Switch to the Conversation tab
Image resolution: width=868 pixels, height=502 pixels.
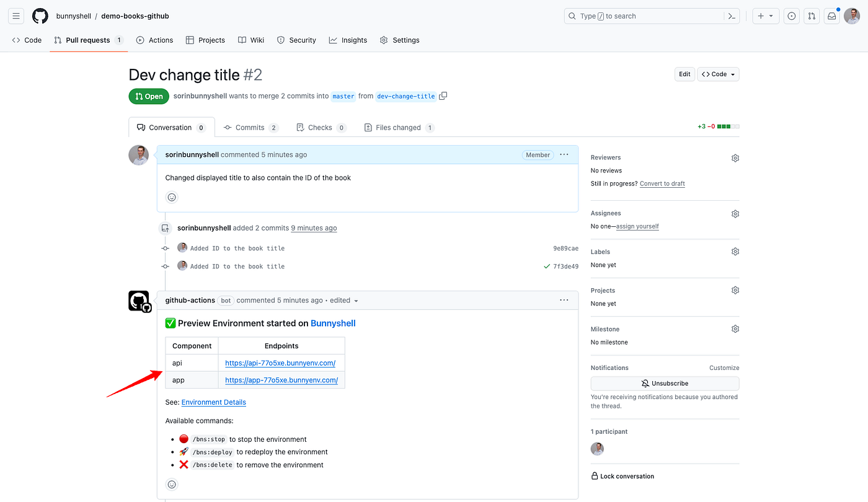click(x=172, y=128)
